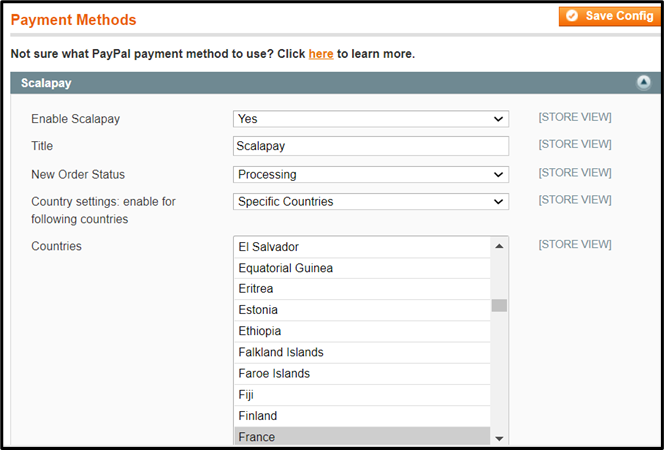Viewport: 664px width, 450px height.
Task: Open the Enable Scalapay dropdown
Action: click(371, 119)
